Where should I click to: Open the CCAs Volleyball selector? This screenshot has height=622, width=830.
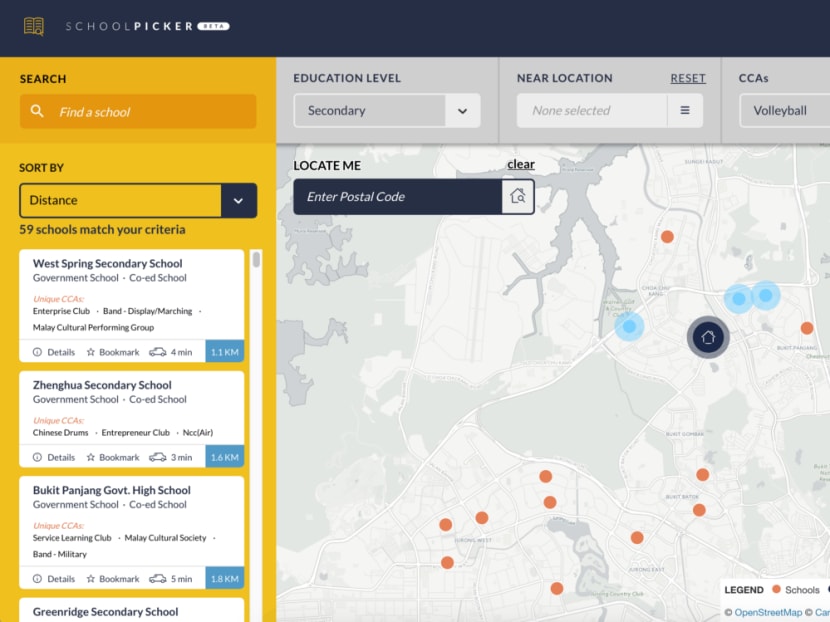point(790,110)
